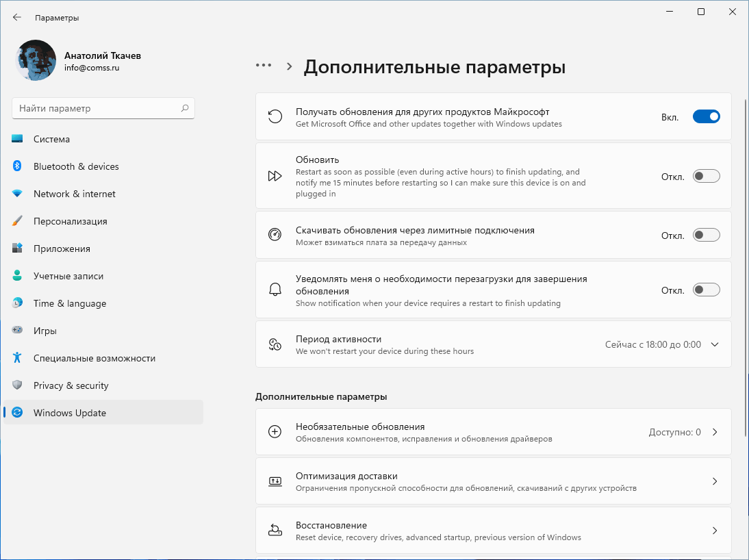
Task: Open Учетные записи in the sidebar
Action: coord(68,276)
